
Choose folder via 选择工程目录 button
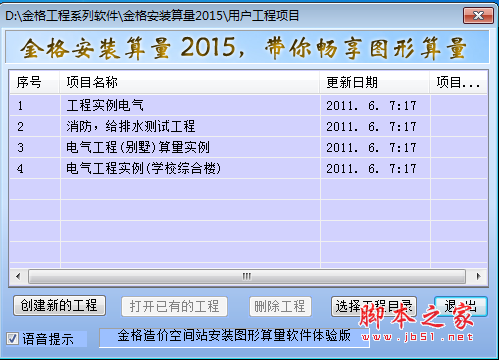pyautogui.click(x=374, y=306)
